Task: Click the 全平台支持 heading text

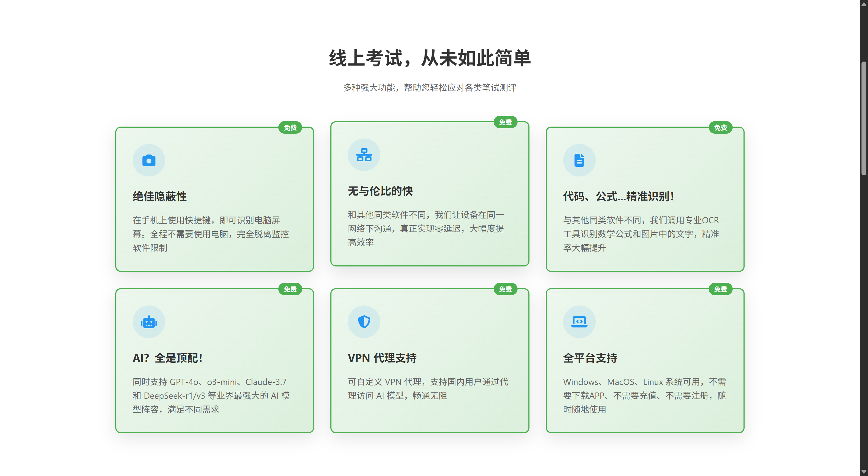Action: tap(590, 358)
